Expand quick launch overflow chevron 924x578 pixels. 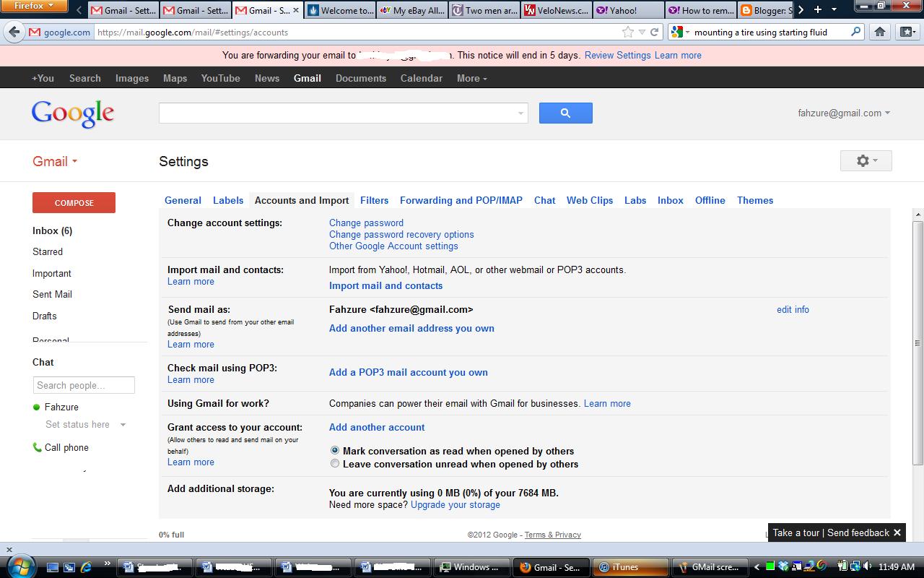108,564
